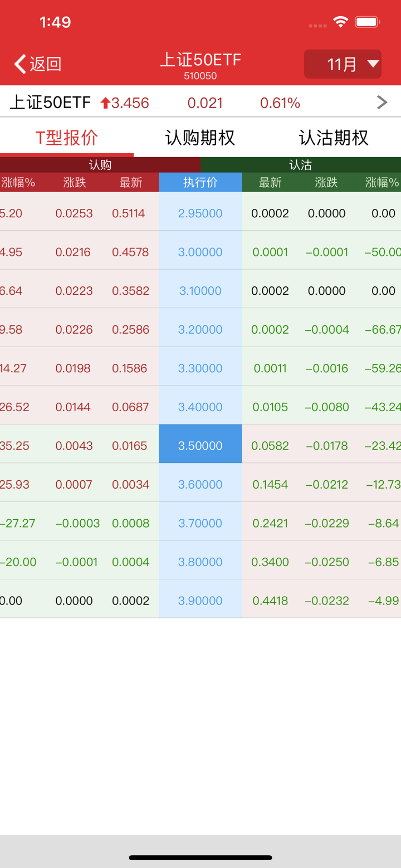Tap the 认沽 put section header

pyautogui.click(x=301, y=165)
